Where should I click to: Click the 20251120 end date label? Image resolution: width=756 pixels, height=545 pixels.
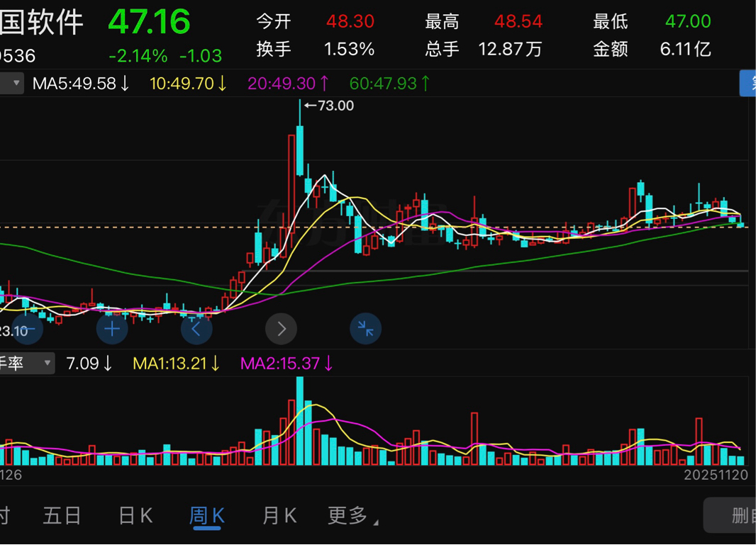click(716, 475)
